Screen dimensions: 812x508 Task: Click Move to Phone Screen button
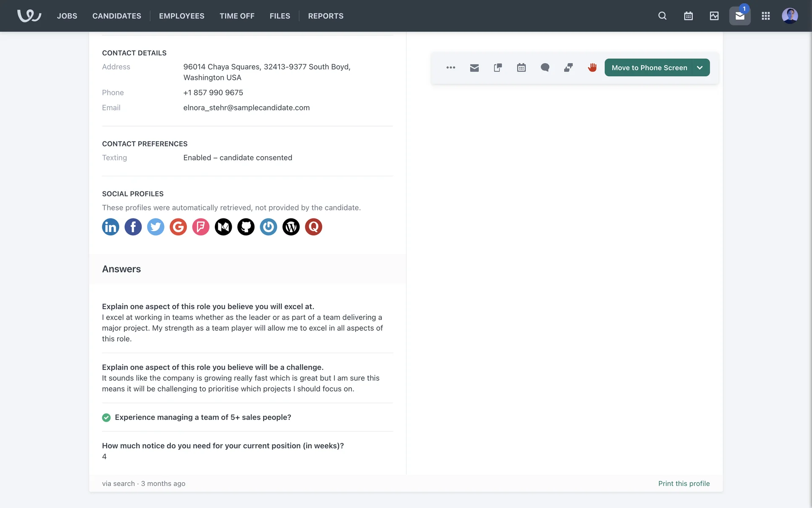(x=649, y=68)
